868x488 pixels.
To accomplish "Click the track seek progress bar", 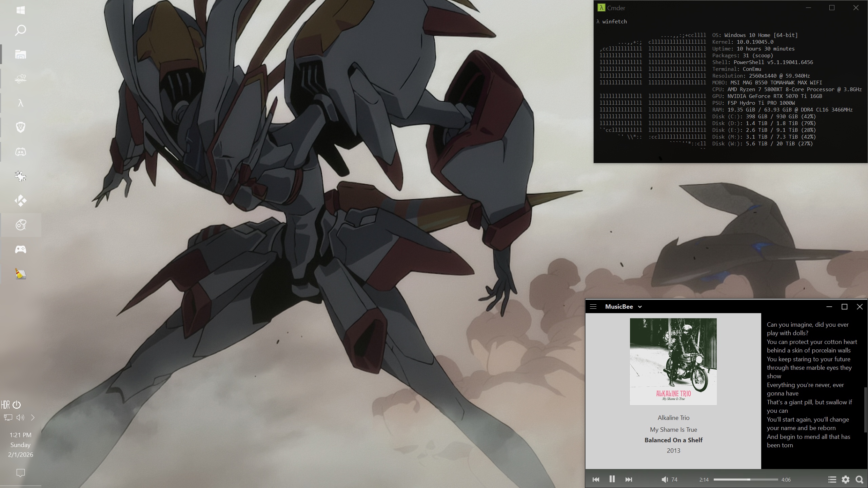I will (745, 480).
